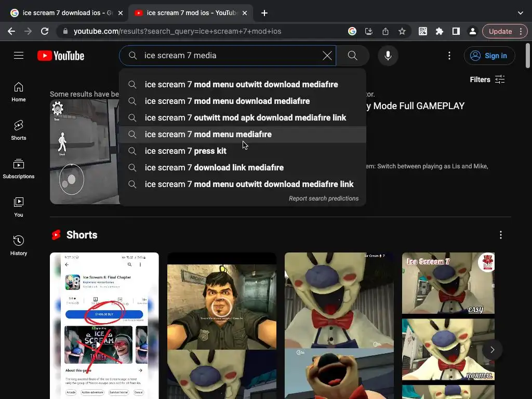
Task: Reload the YouTube page
Action: click(x=45, y=31)
